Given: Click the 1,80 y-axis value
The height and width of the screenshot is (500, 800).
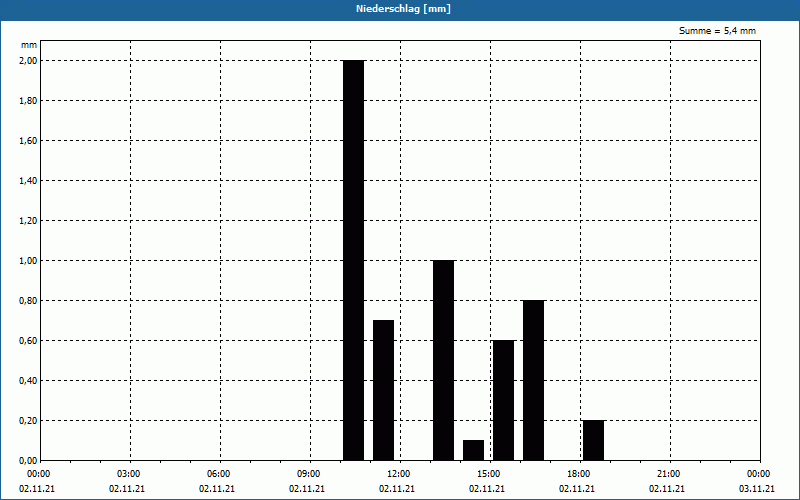Looking at the screenshot, I should pyautogui.click(x=28, y=101).
